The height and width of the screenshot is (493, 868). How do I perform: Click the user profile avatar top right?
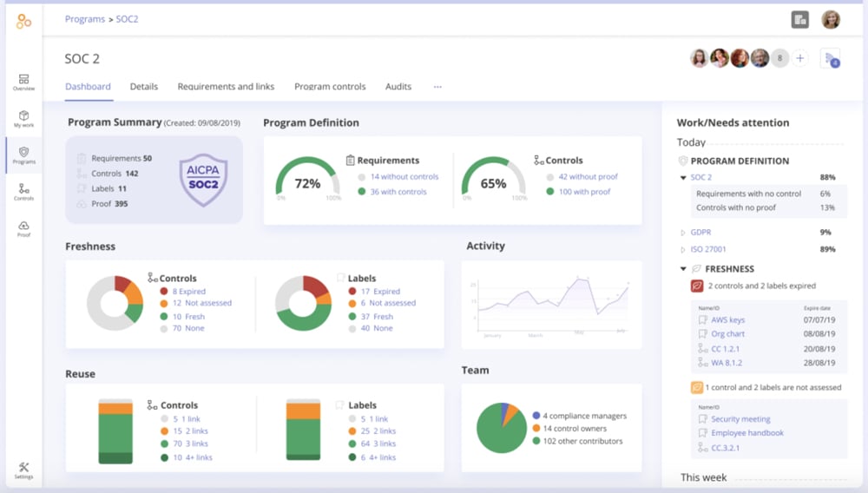(831, 19)
